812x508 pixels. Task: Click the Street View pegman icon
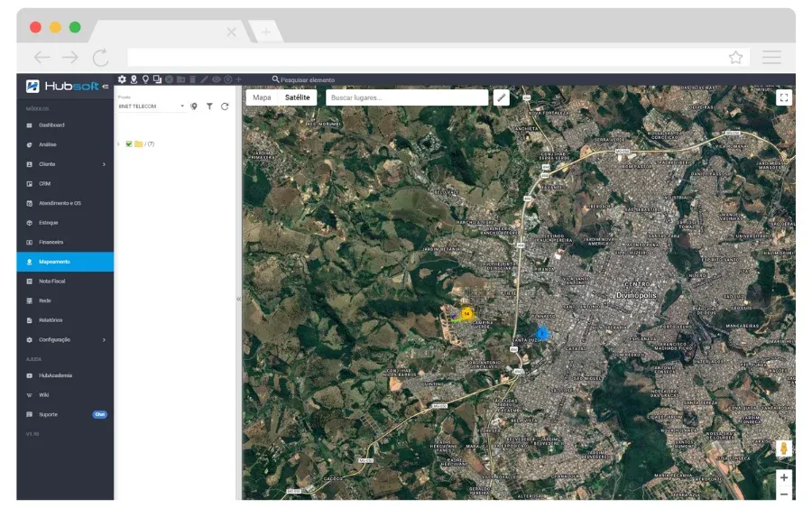783,448
